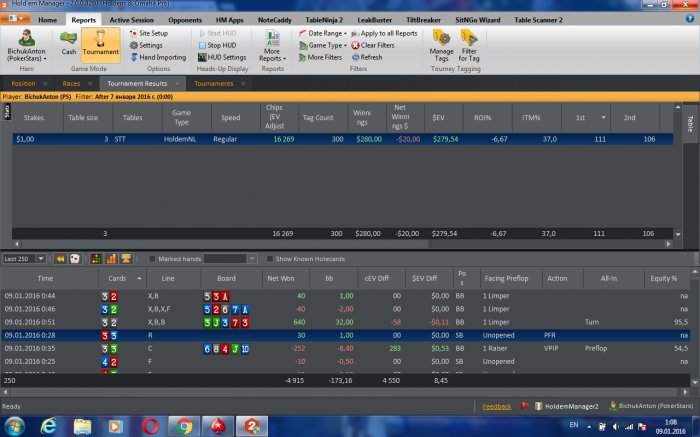Click the Refresh filters icon
700x437 pixels.
tap(356, 57)
